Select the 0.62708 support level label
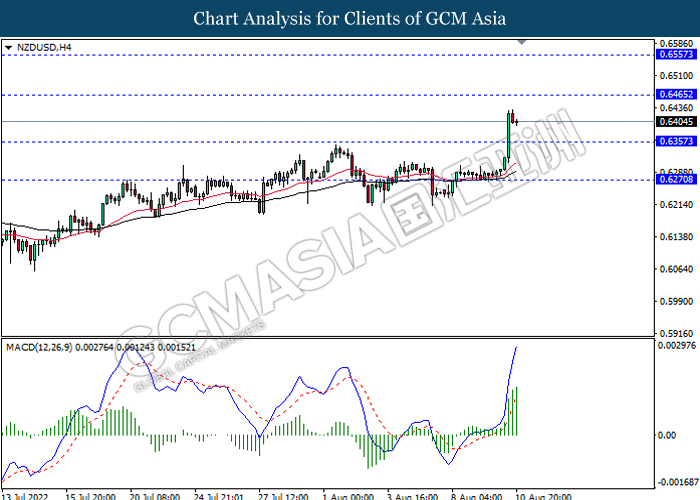The height and width of the screenshot is (500, 700). [676, 179]
